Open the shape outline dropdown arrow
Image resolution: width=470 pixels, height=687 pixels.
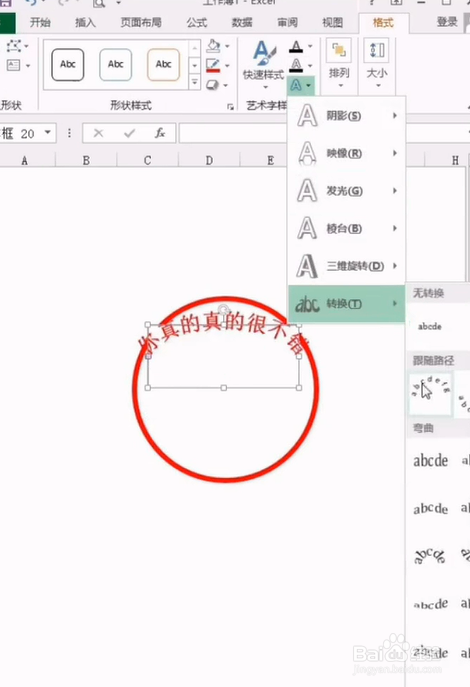coord(227,66)
